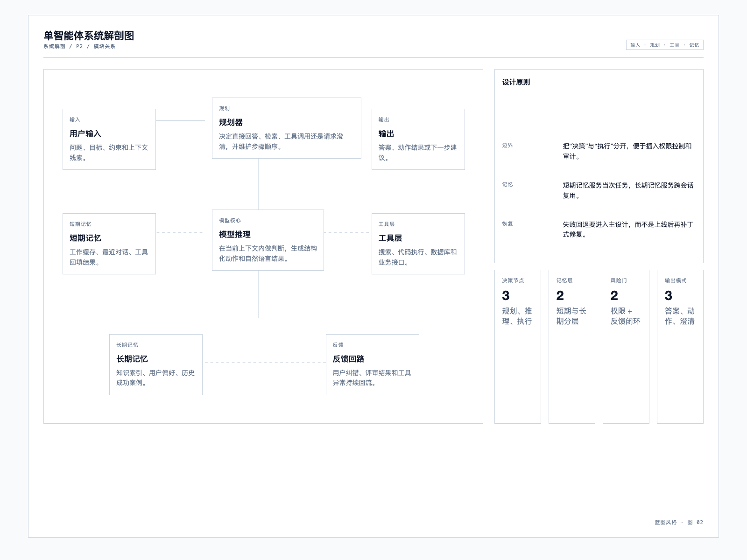Select the 风险门 stat tile
Screen dimensions: 747x560
coord(626,347)
